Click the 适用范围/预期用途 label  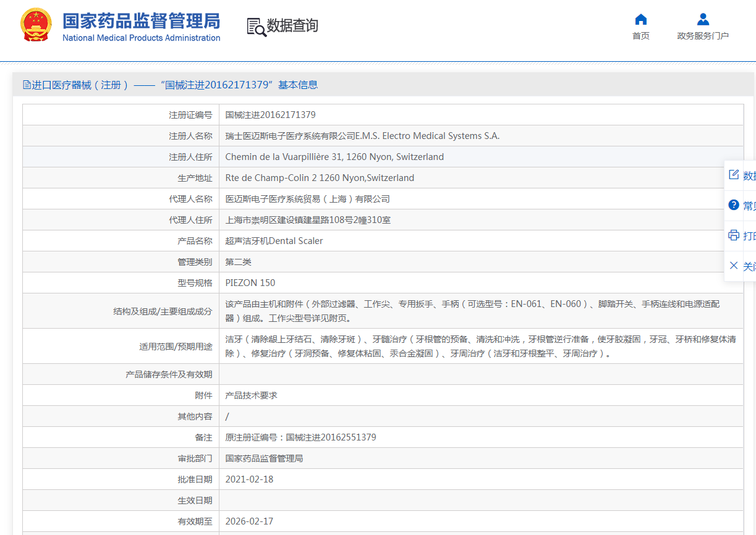coord(176,347)
